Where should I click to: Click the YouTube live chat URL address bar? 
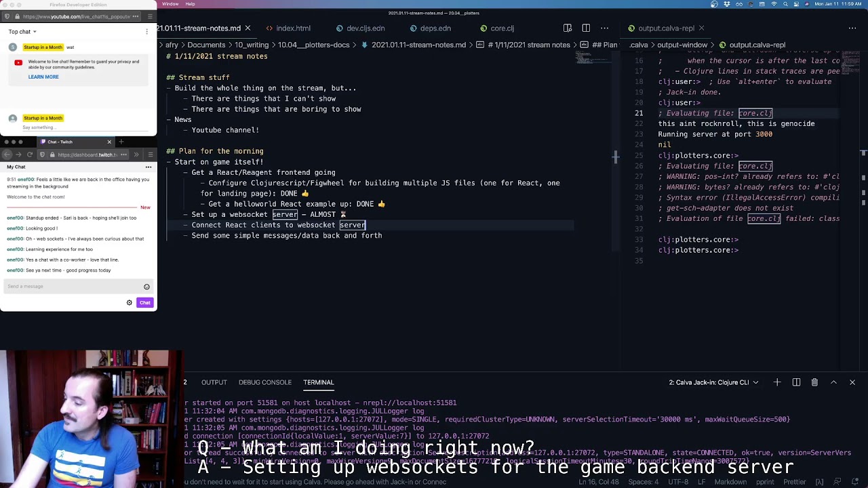[x=71, y=16]
